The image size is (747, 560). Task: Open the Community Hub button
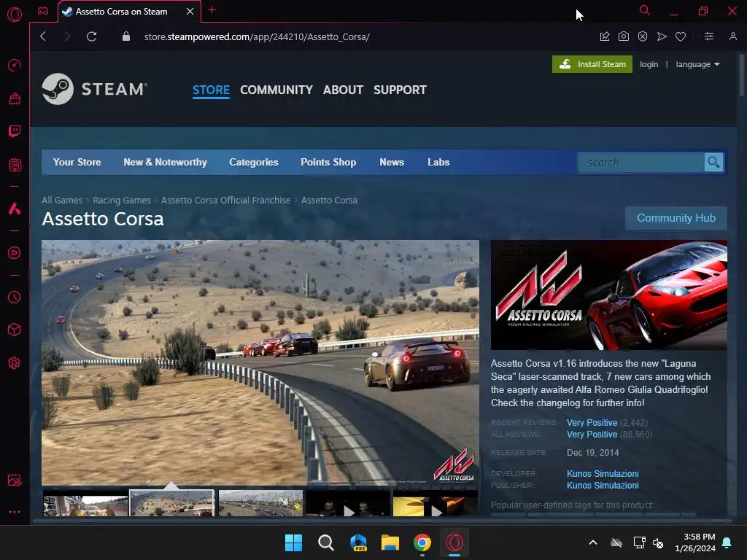(676, 218)
